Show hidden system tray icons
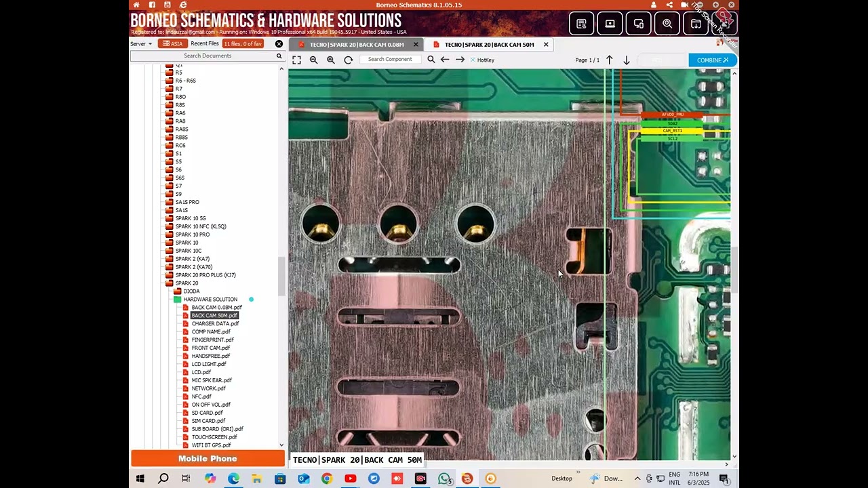Image resolution: width=868 pixels, height=488 pixels. [x=637, y=479]
